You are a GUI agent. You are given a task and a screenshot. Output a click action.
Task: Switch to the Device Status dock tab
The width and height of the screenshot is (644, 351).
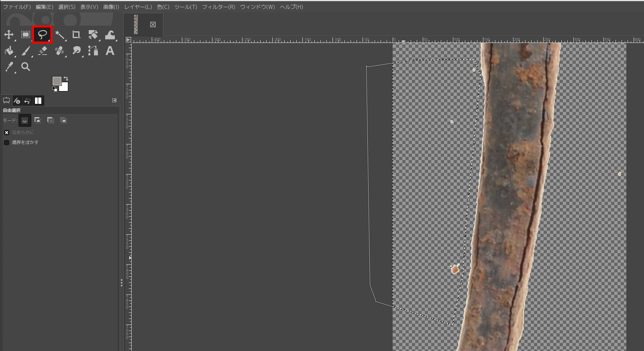(x=17, y=100)
